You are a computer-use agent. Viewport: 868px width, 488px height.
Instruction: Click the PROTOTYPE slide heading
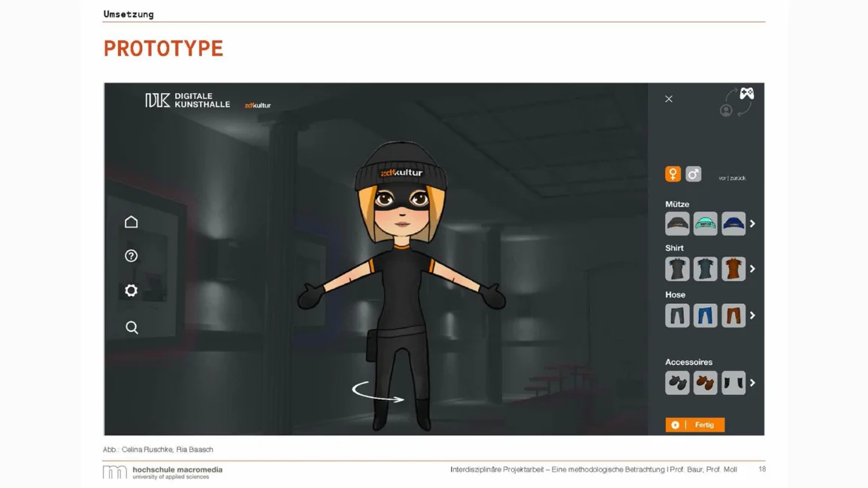pyautogui.click(x=163, y=49)
